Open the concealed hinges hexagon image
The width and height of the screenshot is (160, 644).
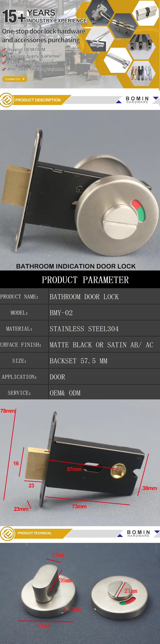141,73
